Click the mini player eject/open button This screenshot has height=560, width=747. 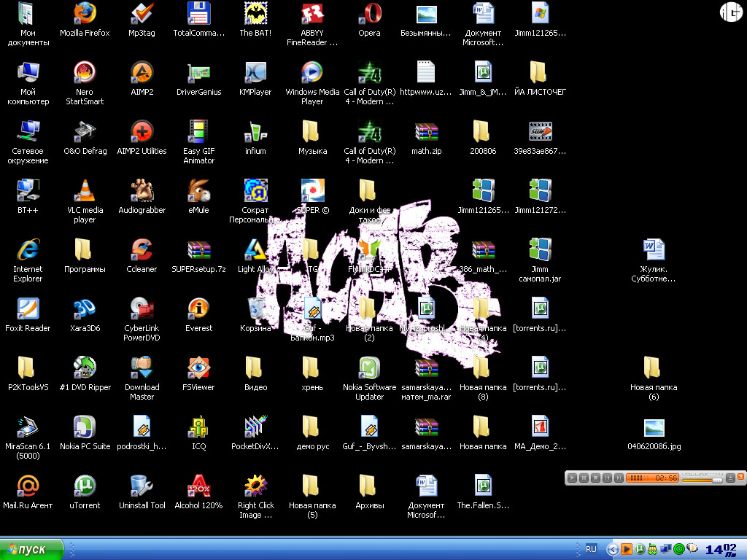point(730,478)
